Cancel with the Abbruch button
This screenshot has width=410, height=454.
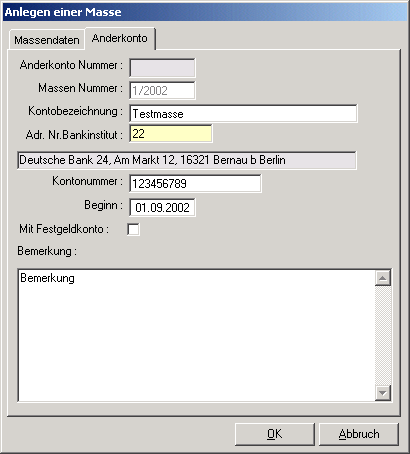click(x=359, y=434)
